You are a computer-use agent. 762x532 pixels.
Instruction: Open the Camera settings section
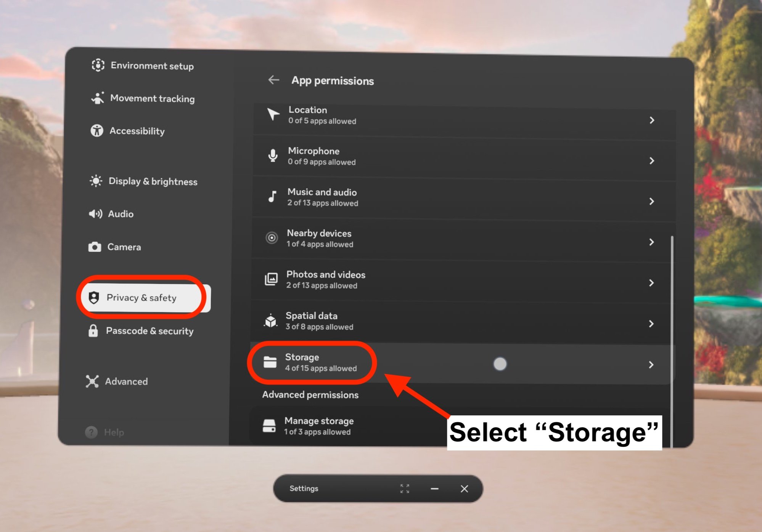tap(114, 247)
